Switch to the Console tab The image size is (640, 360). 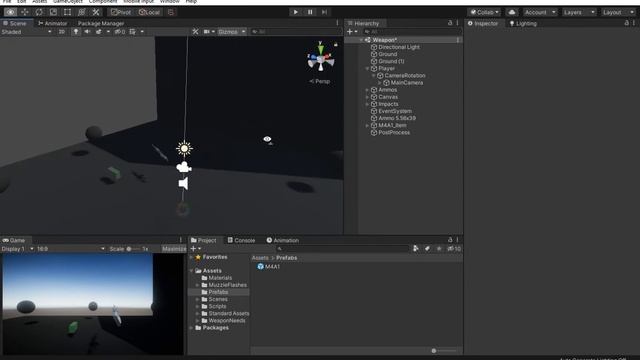241,240
